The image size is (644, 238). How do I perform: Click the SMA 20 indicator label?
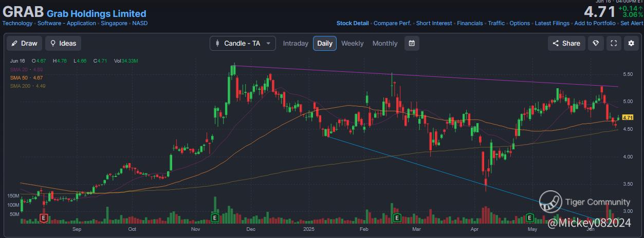[x=27, y=69]
